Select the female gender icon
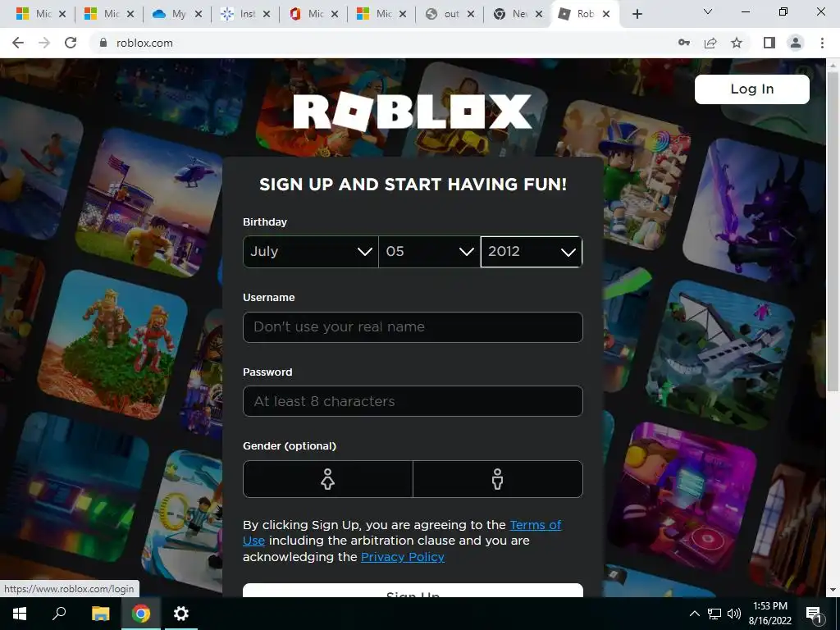This screenshot has width=840, height=630. pos(328,479)
